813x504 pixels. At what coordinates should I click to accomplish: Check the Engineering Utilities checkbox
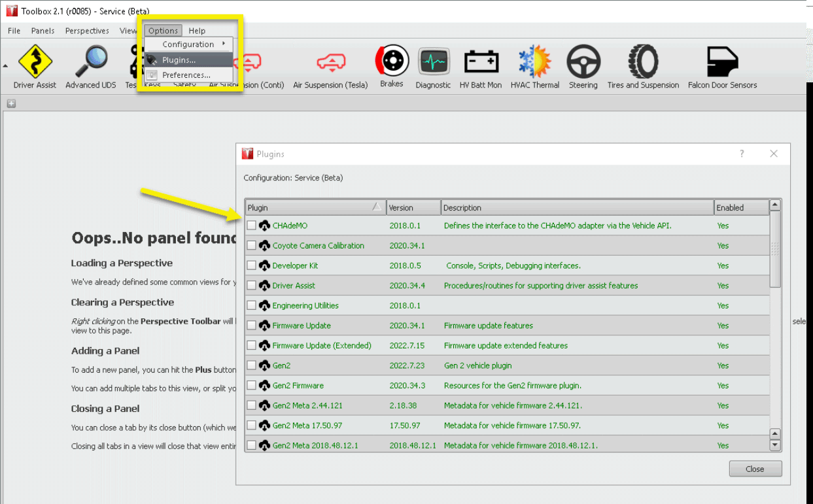tap(252, 305)
